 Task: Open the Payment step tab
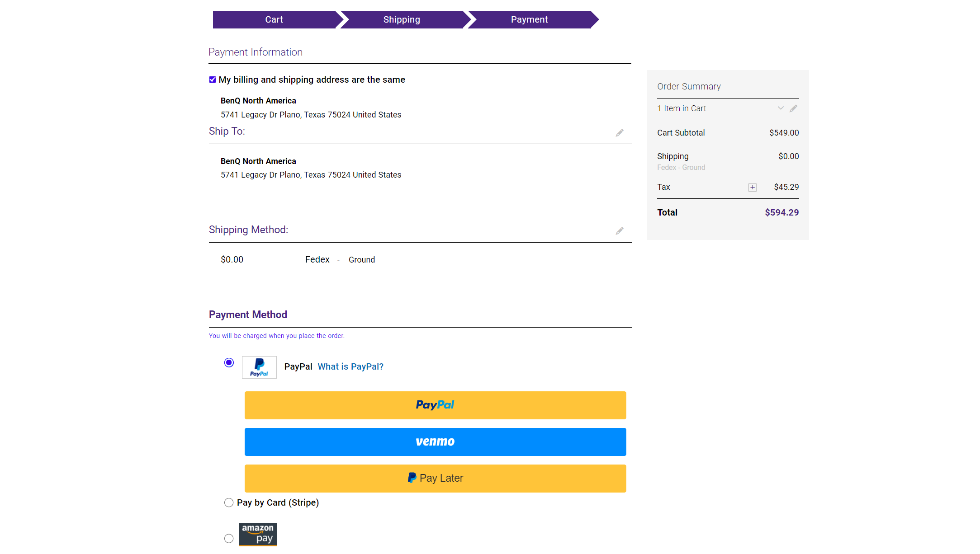click(529, 19)
